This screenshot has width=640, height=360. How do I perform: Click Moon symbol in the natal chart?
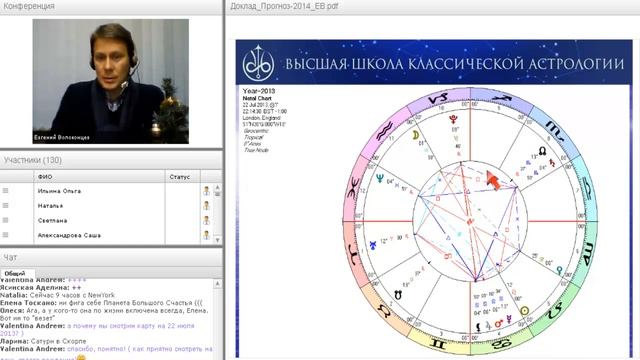[x=416, y=135]
